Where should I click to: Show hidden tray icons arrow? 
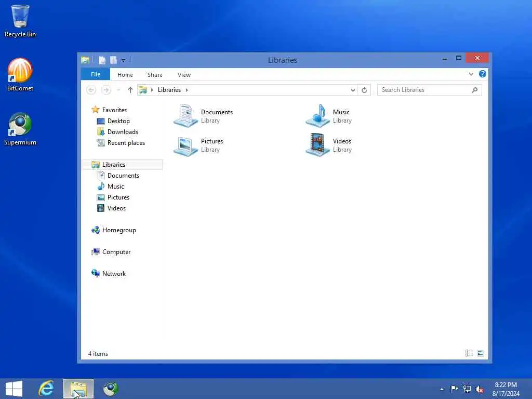pos(442,389)
